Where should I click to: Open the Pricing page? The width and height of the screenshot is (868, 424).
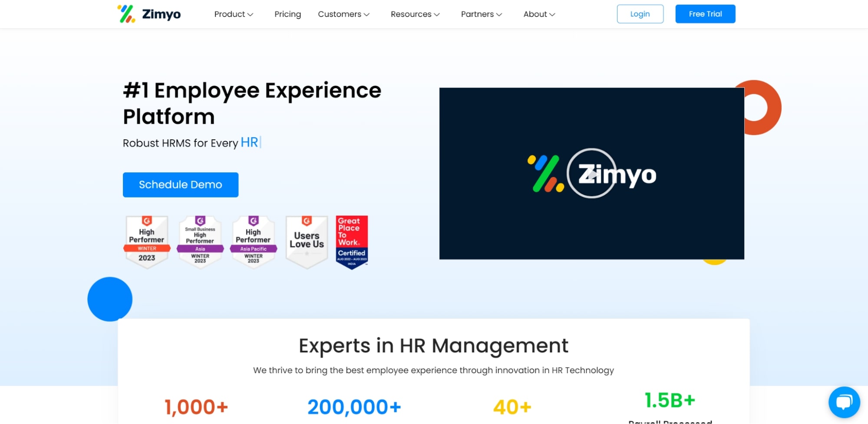point(287,14)
